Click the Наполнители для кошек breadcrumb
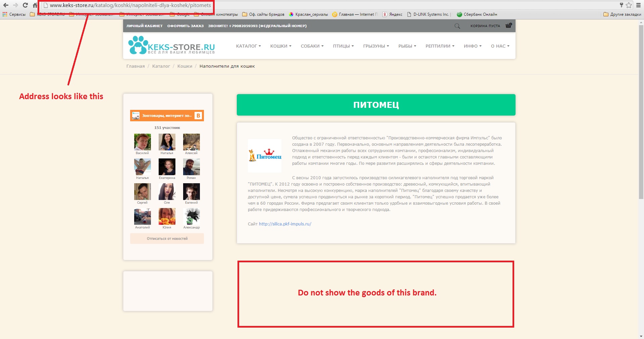Viewport: 644px width, 339px height. point(227,66)
